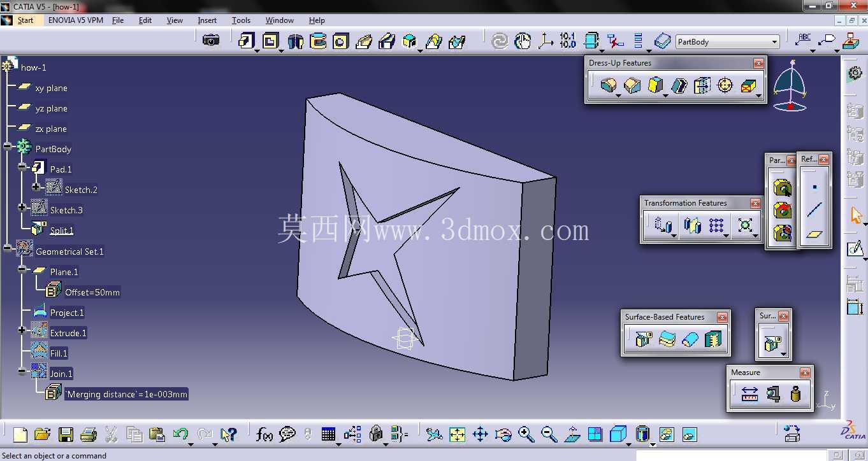Click the Normal View icon

572,435
